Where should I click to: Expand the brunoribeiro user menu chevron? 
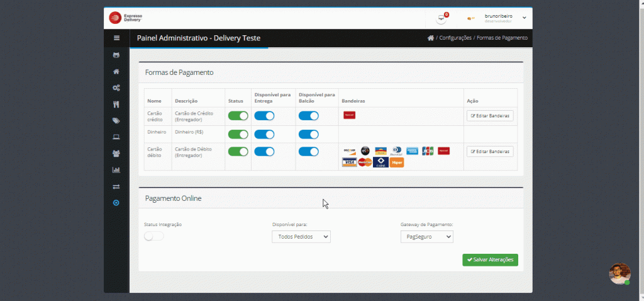click(x=525, y=18)
